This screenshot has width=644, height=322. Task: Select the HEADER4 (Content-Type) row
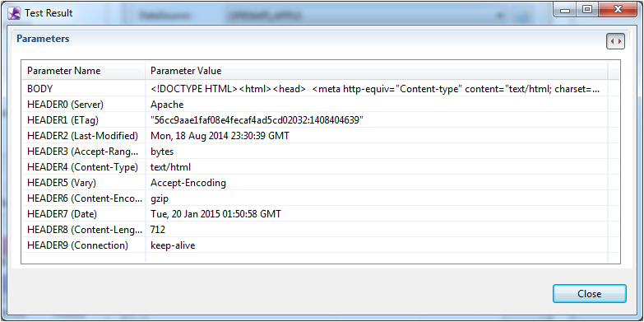click(x=316, y=167)
